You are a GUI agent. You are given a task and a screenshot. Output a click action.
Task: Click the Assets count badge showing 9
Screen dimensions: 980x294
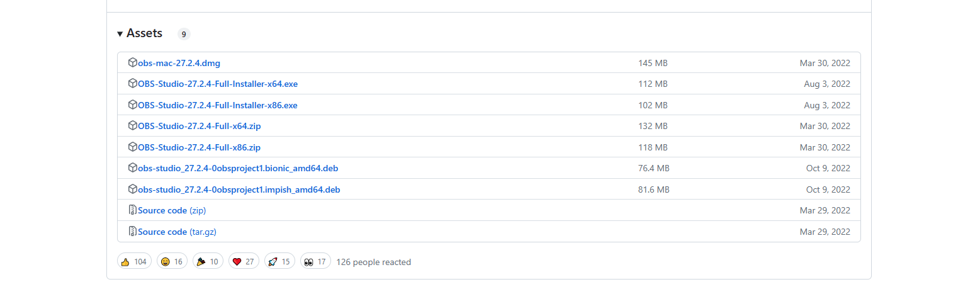point(184,35)
